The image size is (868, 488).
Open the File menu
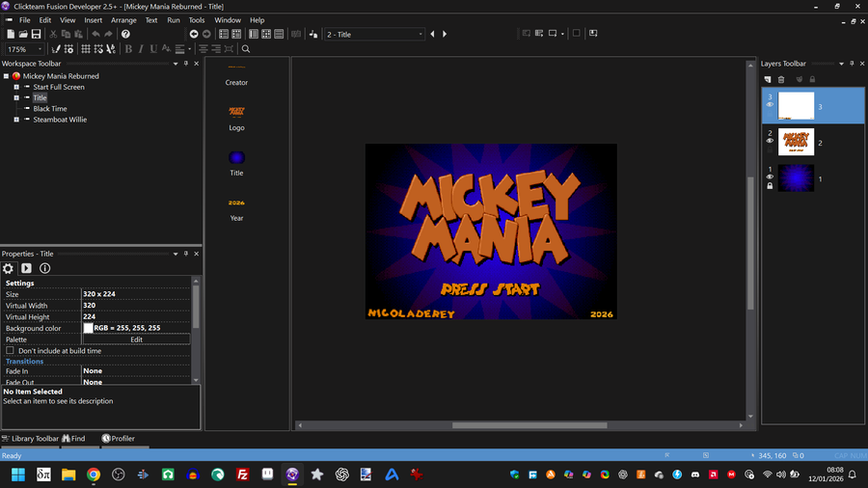tap(25, 20)
